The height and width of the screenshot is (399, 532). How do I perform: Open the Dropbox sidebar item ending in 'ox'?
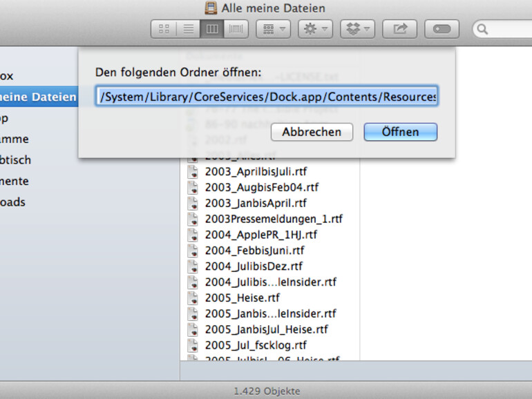[x=7, y=76]
